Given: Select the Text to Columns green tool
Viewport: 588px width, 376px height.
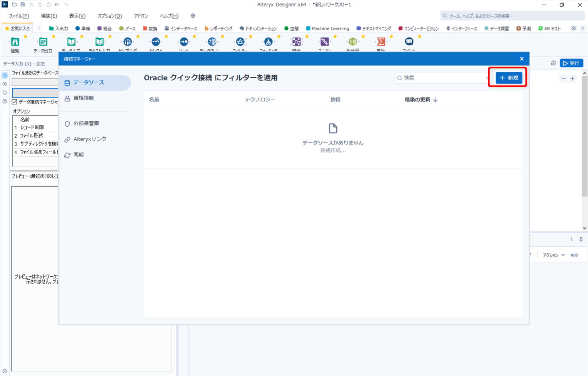Looking at the screenshot, I should coord(353,42).
